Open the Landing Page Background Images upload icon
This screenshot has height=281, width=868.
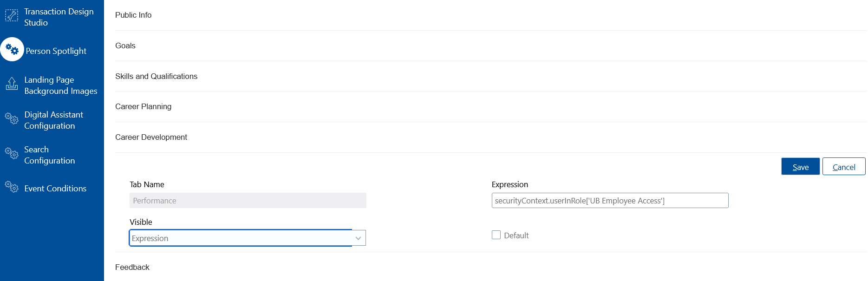[12, 84]
